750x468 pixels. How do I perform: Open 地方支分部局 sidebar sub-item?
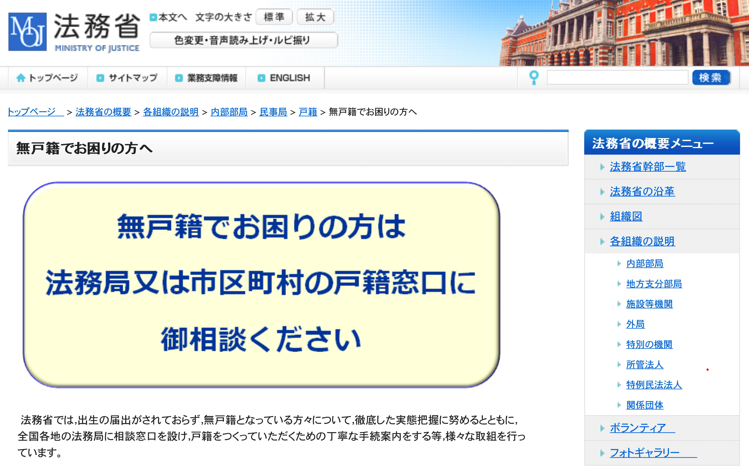(654, 284)
